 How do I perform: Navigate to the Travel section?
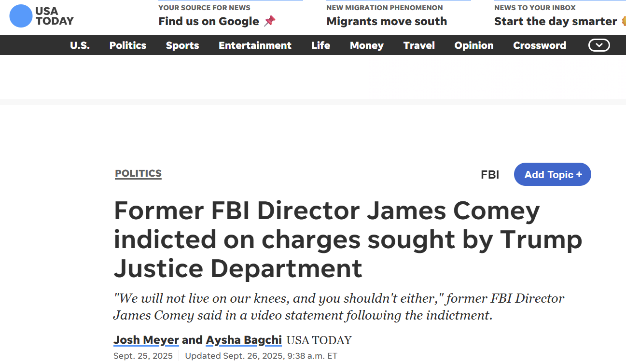[x=419, y=45]
